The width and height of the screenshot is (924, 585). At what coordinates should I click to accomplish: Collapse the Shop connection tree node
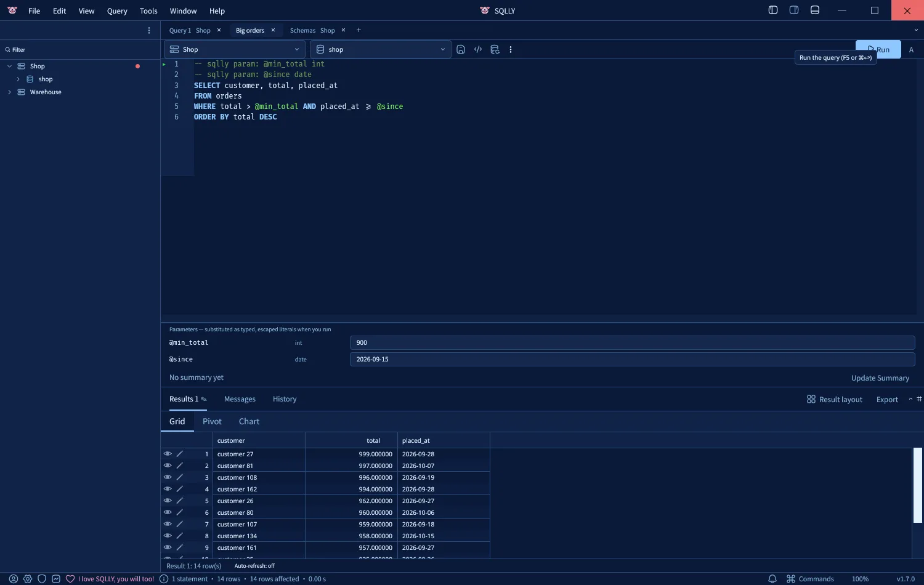pyautogui.click(x=9, y=66)
